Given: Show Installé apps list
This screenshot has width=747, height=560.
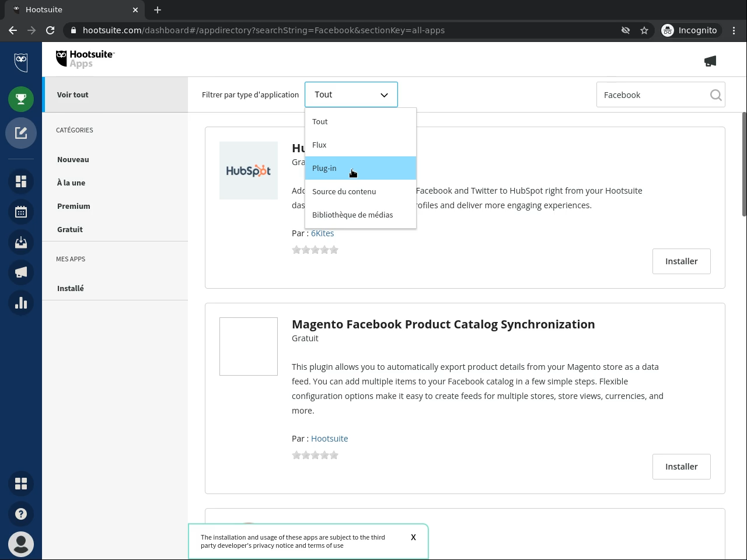Looking at the screenshot, I should pos(71,288).
